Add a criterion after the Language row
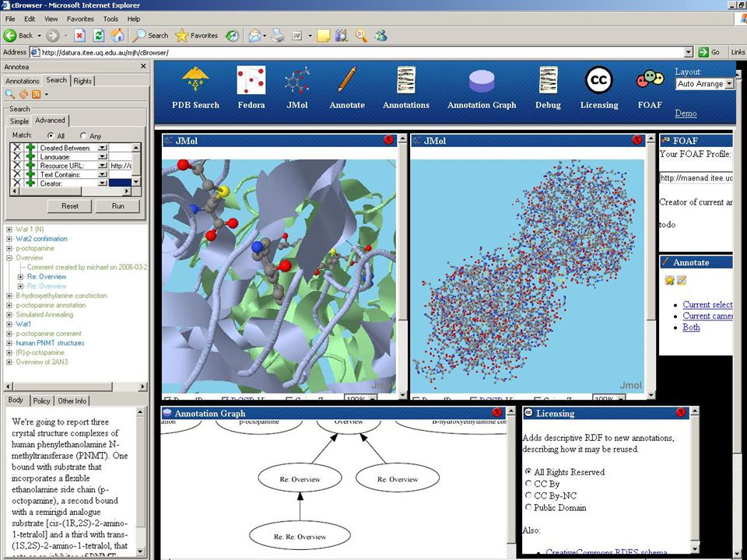The image size is (747, 560). click(x=30, y=156)
